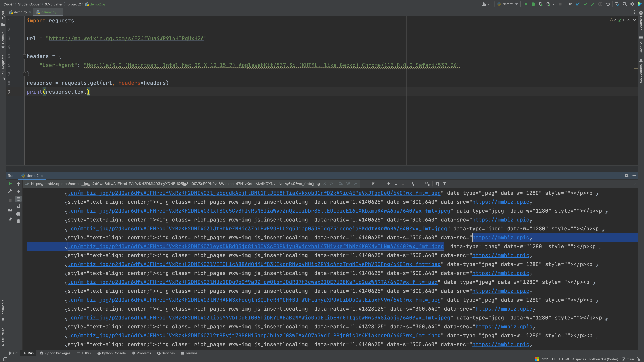The width and height of the screenshot is (644, 362).
Task: Open Run panel settings gear
Action: pyautogui.click(x=626, y=176)
